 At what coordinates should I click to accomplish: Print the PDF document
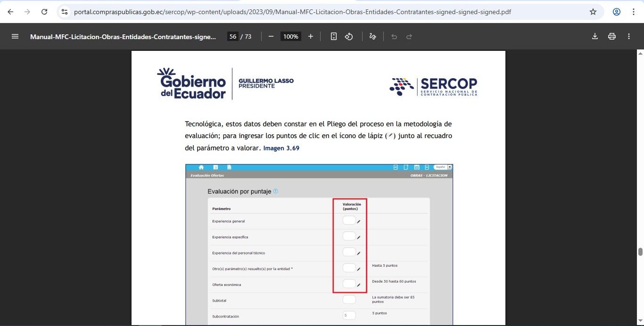[x=612, y=36]
